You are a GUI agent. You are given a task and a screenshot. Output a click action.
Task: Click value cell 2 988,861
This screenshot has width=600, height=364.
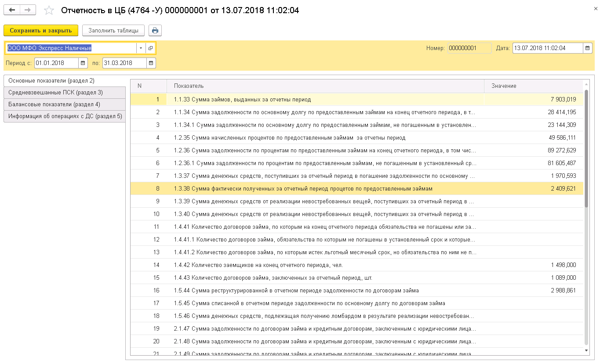coord(534,291)
